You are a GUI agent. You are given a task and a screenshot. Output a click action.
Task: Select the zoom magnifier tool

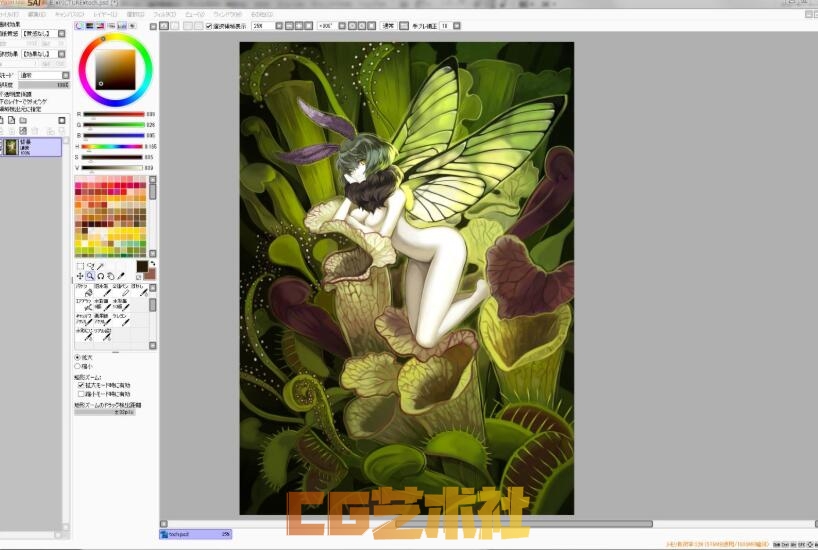(x=90, y=276)
